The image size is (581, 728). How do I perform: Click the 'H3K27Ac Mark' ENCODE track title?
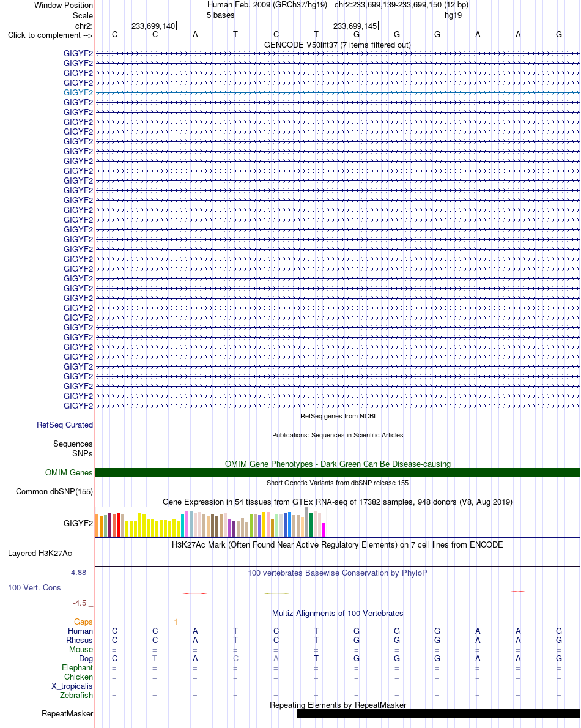click(x=338, y=544)
